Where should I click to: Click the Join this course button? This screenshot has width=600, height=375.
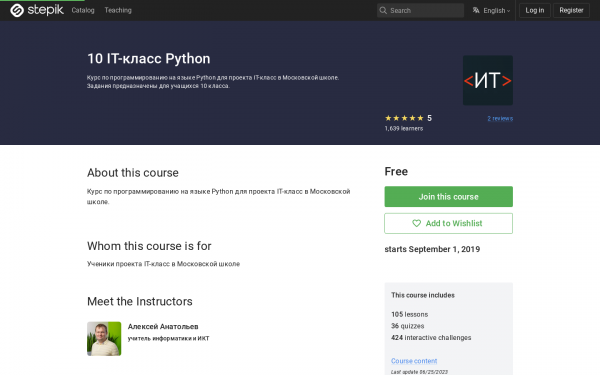[448, 197]
